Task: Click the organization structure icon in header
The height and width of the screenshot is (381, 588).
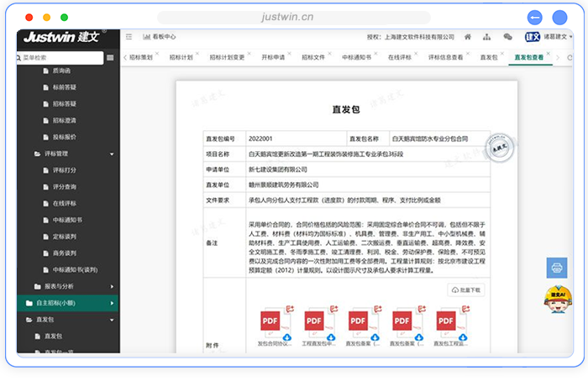Action: click(x=488, y=37)
